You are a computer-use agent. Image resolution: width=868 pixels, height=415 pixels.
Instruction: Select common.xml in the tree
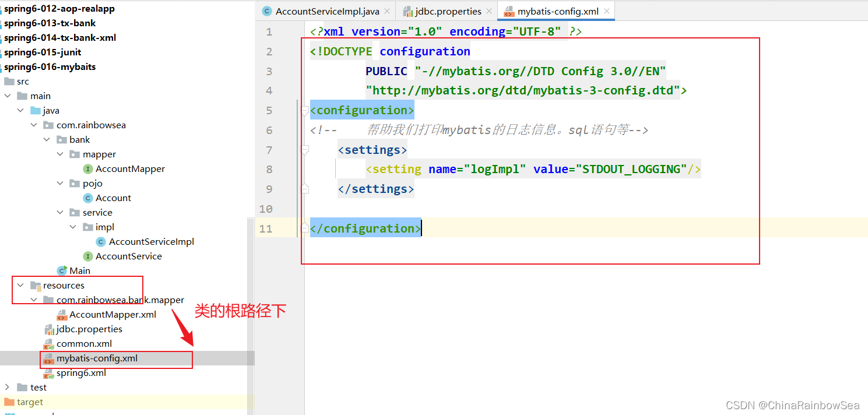85,344
